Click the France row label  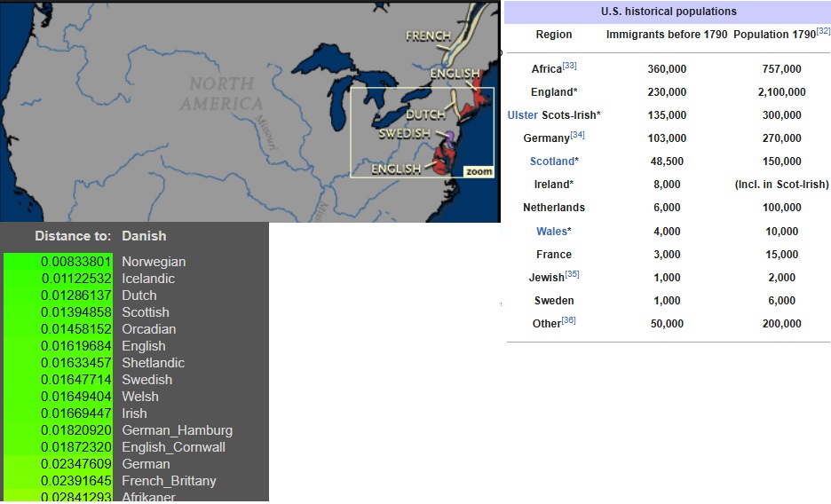(x=554, y=254)
